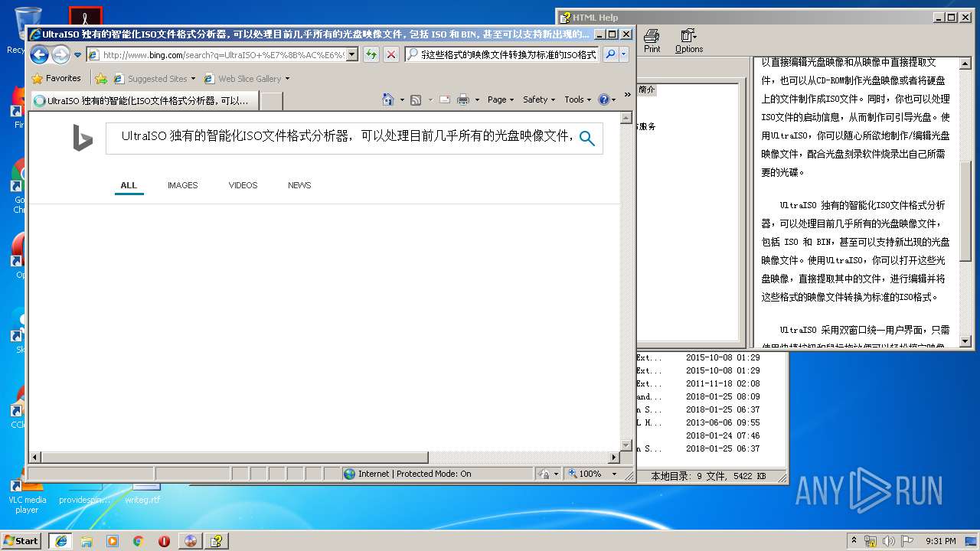Image resolution: width=980 pixels, height=551 pixels.
Task: Click the RSS feeds icon
Action: point(416,99)
